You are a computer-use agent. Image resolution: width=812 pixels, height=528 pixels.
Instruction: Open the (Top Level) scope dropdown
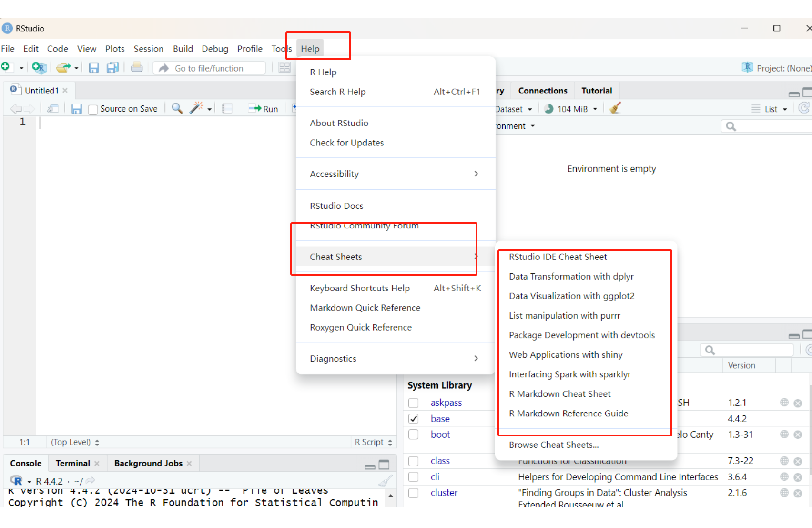tap(75, 442)
